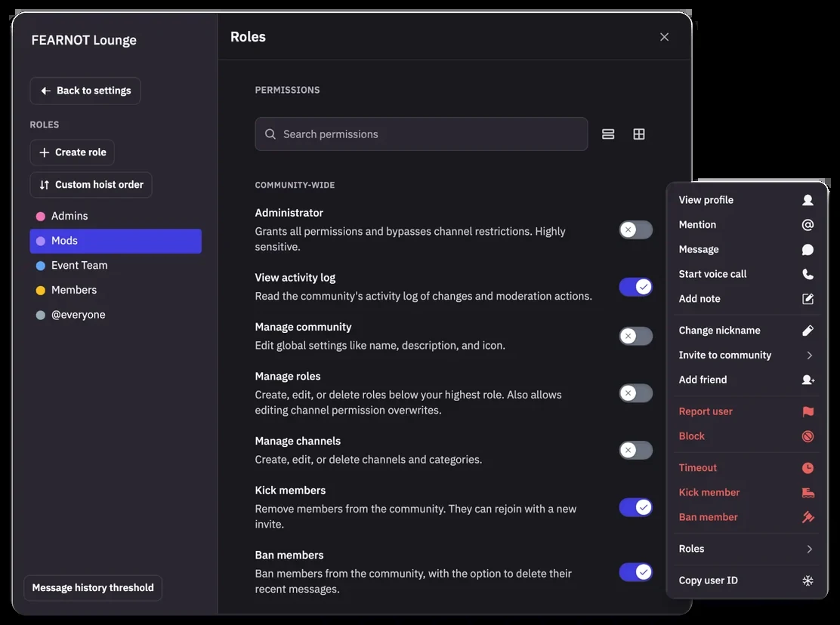Choose Mention from the context menu
This screenshot has height=625, width=840.
[747, 225]
